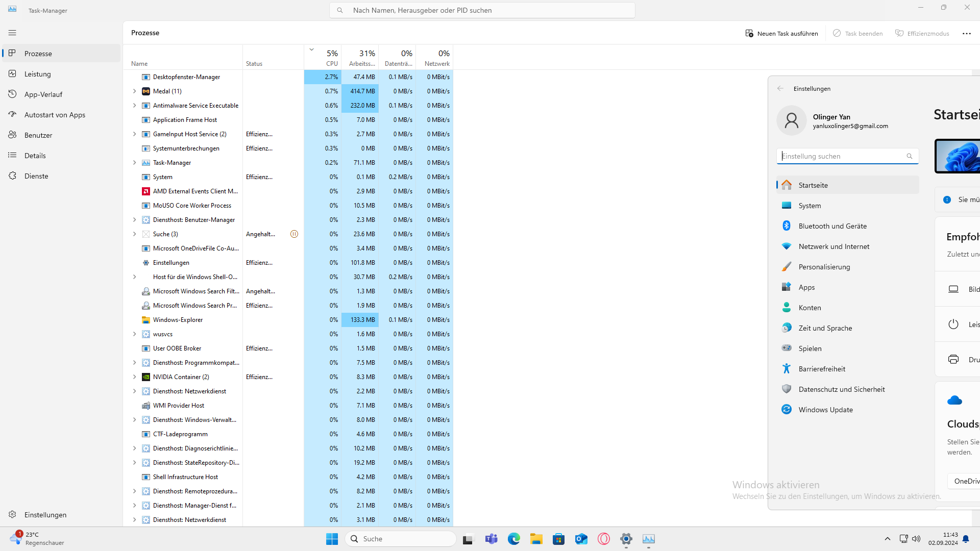Click the Einstellung suchen search field
Viewport: 980px width, 551px height.
(842, 156)
